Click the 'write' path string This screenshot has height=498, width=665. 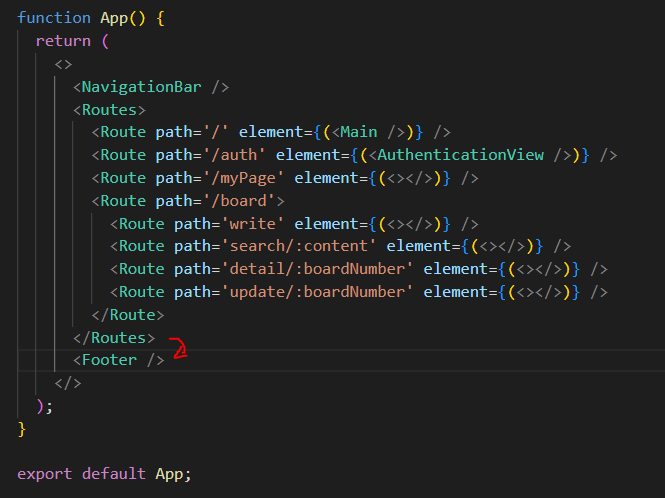[252, 224]
